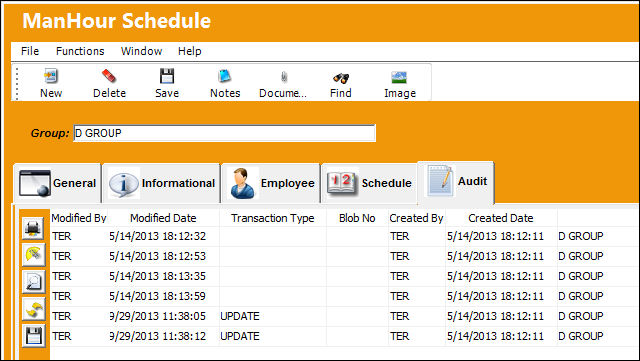Click the New toolbar icon
The image size is (640, 361).
[x=51, y=76]
